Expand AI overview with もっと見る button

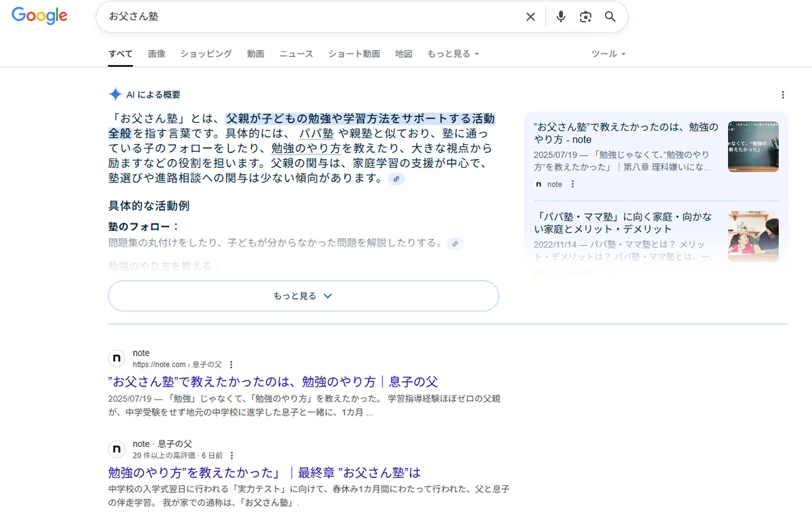tap(303, 296)
